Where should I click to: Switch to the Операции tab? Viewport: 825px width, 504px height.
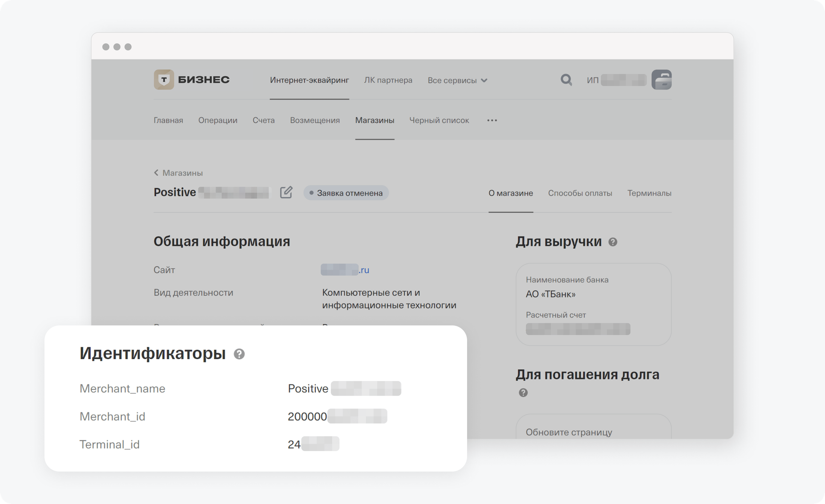(218, 120)
